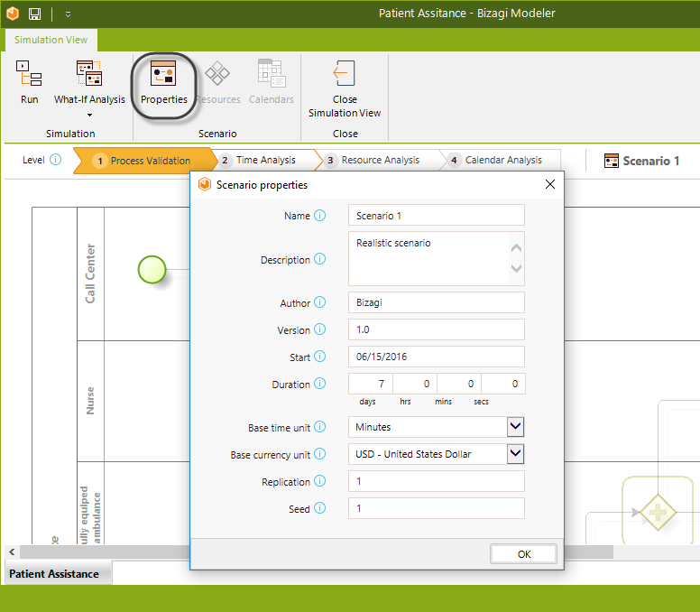Viewport: 700px width, 612px height.
Task: Click the Start date field
Action: (437, 357)
